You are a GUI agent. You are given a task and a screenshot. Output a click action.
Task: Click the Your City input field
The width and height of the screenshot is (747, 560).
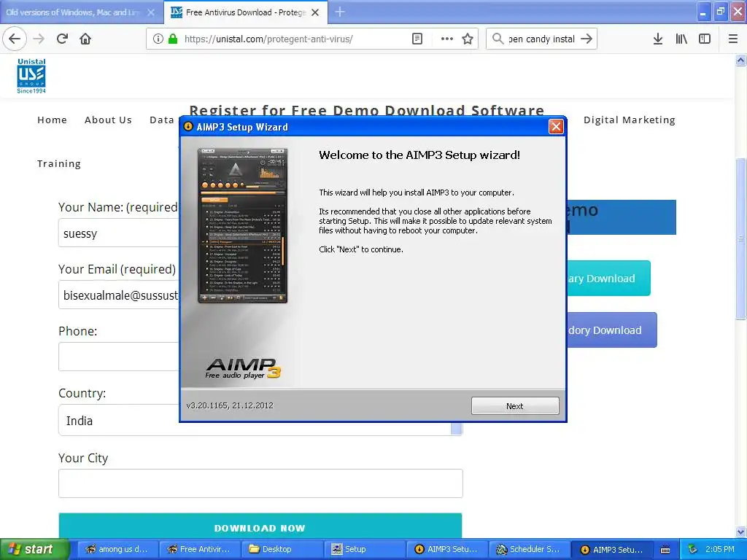pos(260,483)
